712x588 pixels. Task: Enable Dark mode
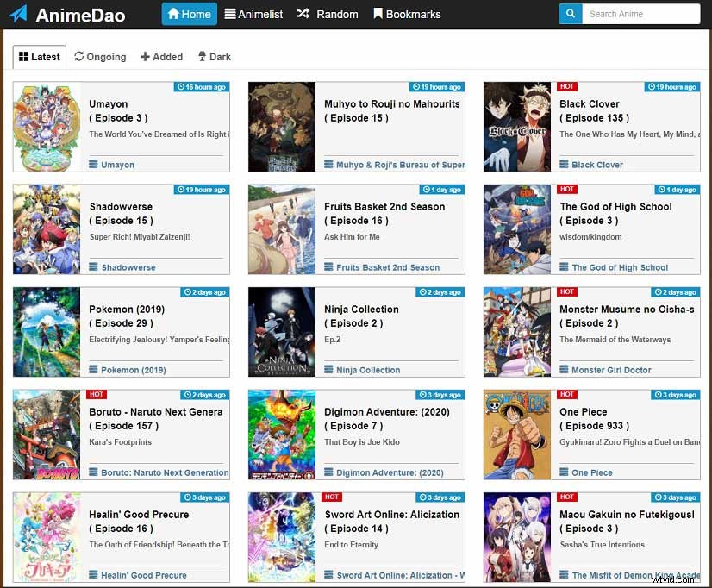[214, 56]
